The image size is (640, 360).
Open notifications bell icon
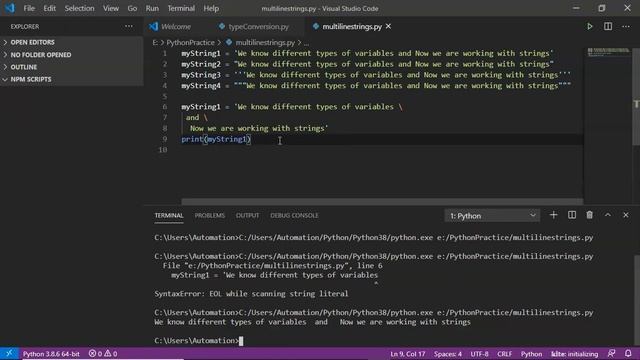(628, 353)
